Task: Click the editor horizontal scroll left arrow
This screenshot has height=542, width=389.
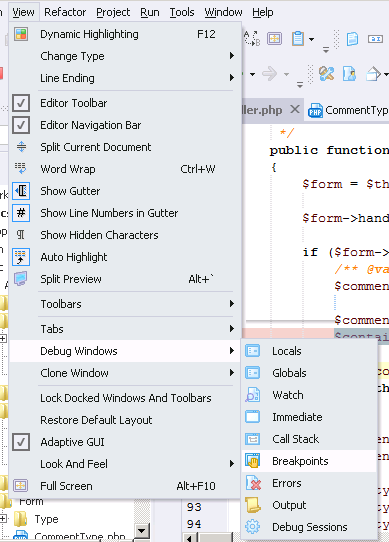Action: 189,538
